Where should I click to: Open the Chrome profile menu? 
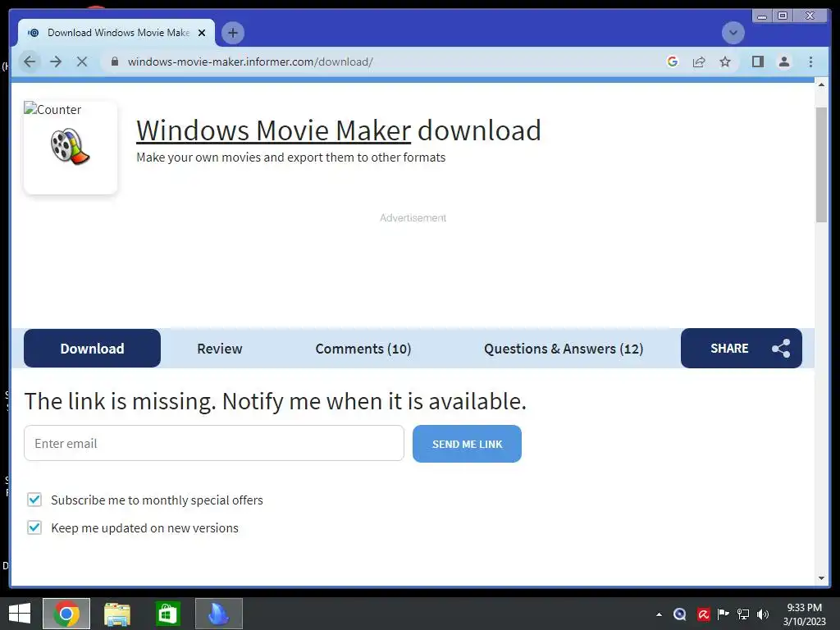(x=783, y=62)
